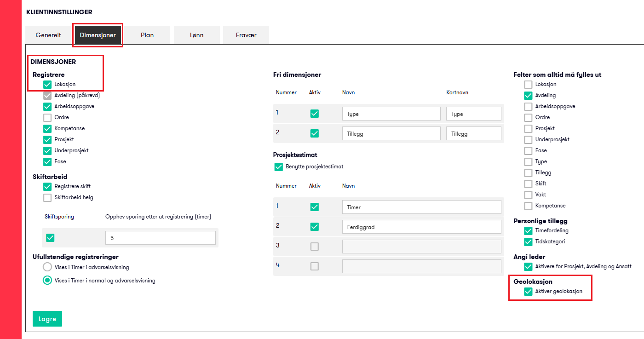
Task: Uncheck Lokasjon under Registrere
Action: (47, 85)
